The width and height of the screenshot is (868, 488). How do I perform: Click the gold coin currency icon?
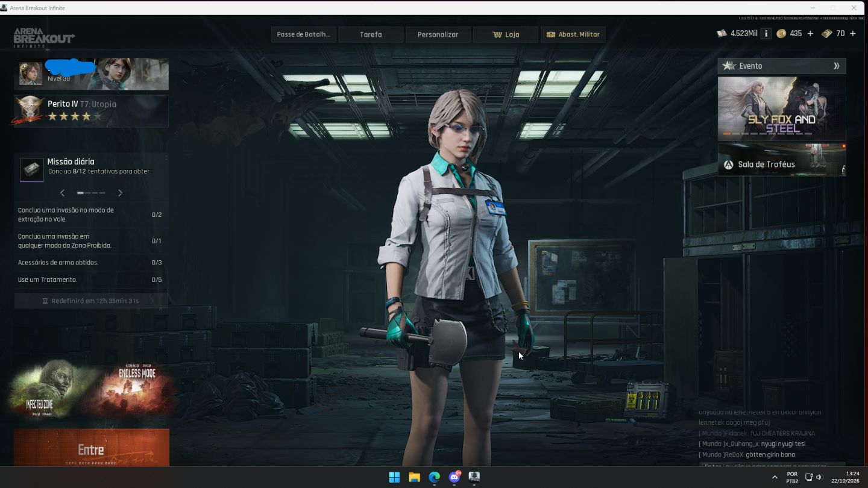coord(781,34)
